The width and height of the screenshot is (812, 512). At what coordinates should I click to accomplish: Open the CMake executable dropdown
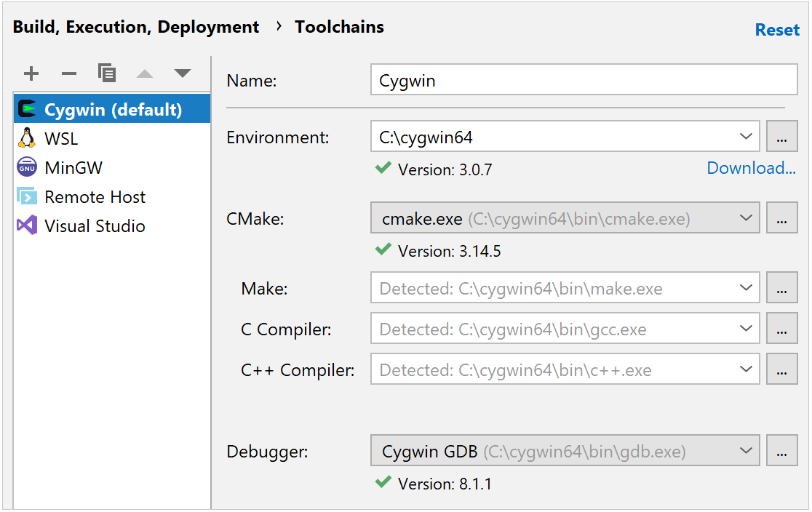(x=745, y=218)
